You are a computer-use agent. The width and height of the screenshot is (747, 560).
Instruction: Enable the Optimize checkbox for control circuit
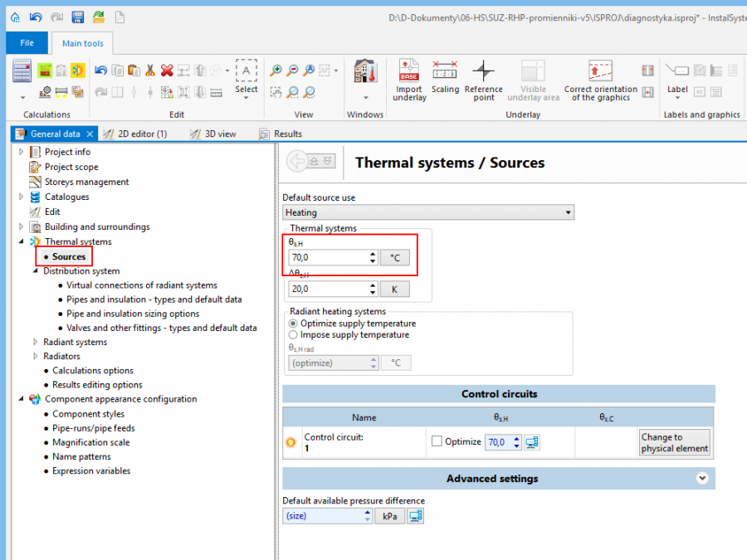tap(437, 442)
